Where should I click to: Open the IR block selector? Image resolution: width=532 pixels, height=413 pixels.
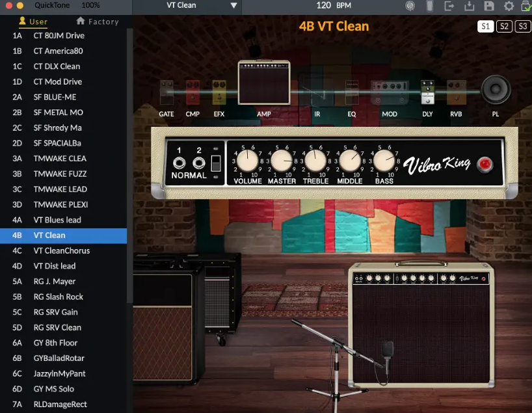click(317, 91)
